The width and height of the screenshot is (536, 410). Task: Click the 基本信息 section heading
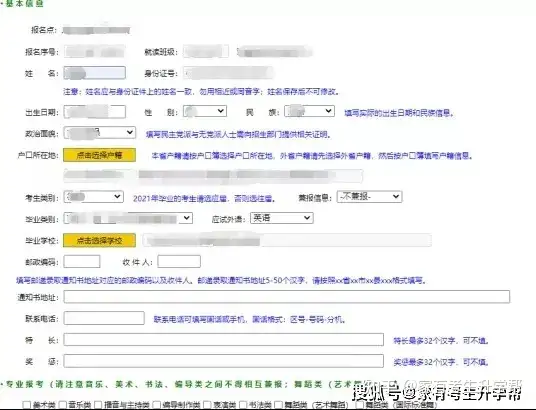click(25, 4)
